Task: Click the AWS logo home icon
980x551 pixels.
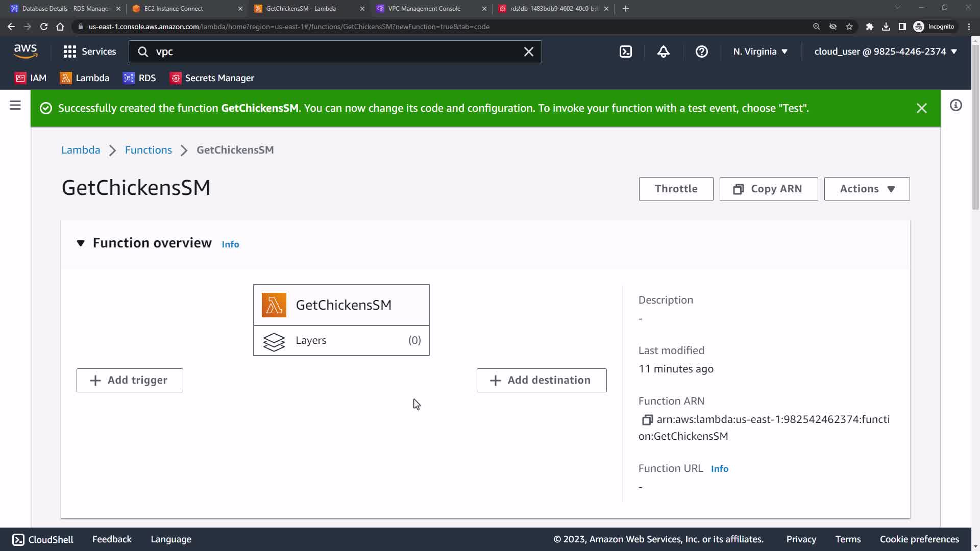Action: pos(26,52)
